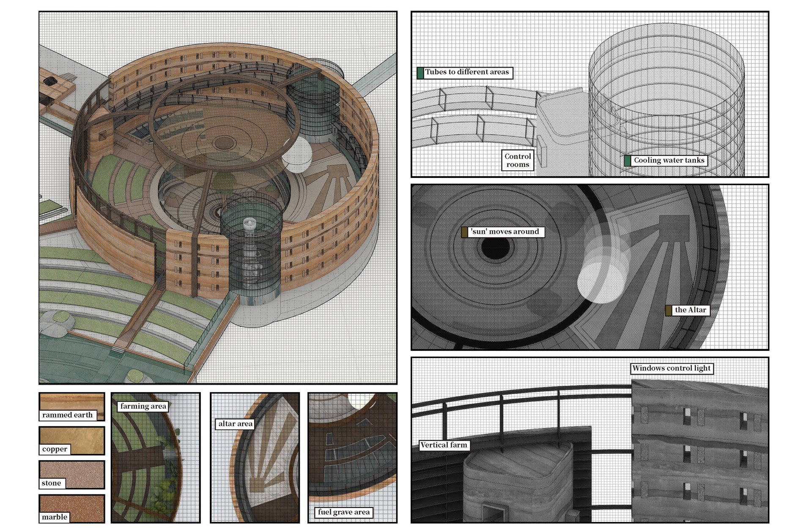Select the copper texture swatch

pos(72,440)
